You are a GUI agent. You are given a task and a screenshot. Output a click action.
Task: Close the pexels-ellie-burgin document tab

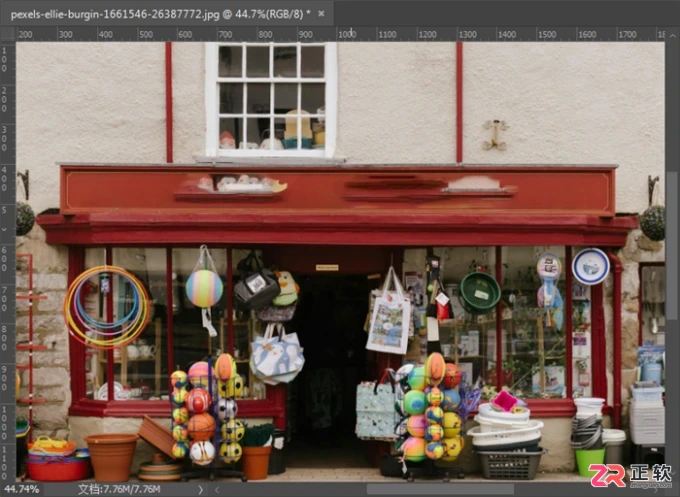321,13
